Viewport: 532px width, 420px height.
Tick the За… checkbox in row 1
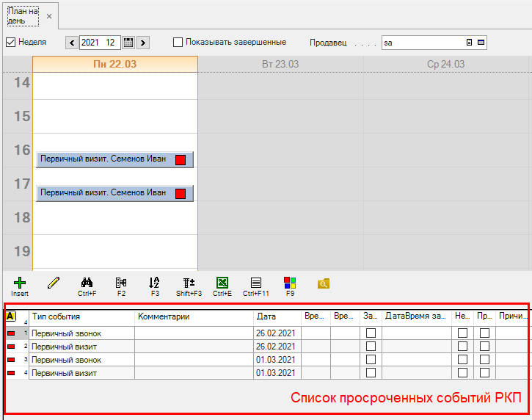tap(371, 333)
